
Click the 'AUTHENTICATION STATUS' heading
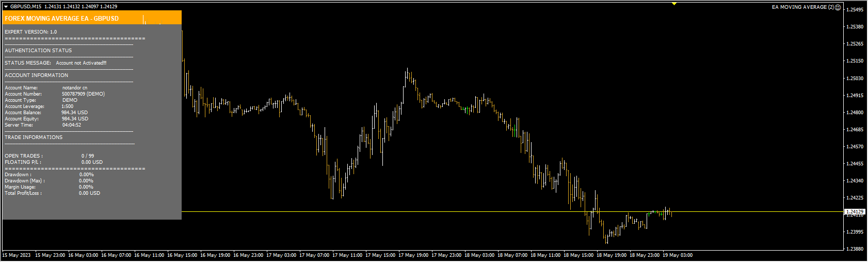pos(38,51)
